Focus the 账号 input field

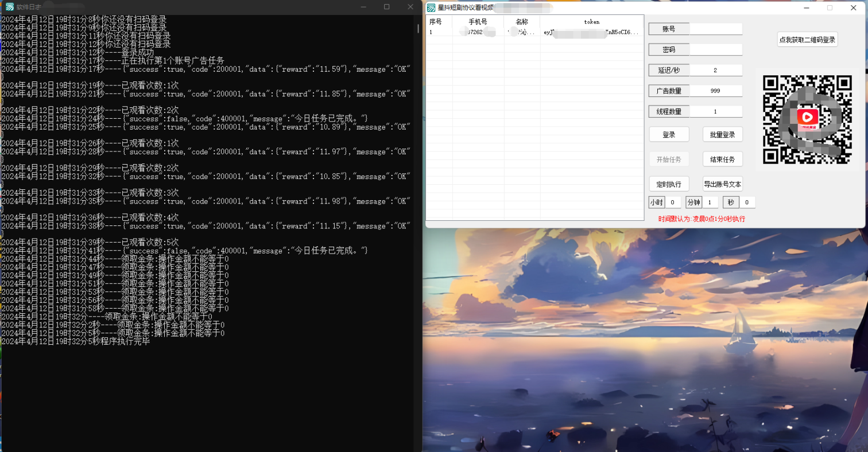tap(715, 29)
